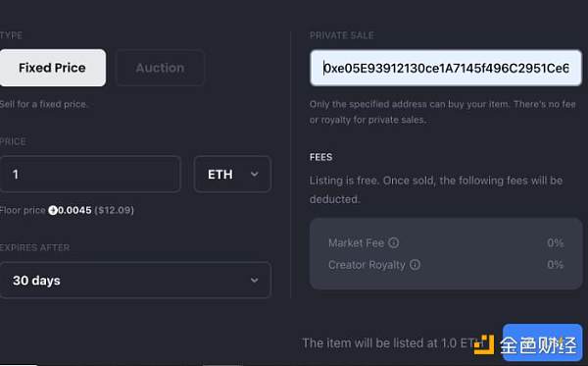Click the Market Fee info icon
588x366 pixels.
coord(393,243)
